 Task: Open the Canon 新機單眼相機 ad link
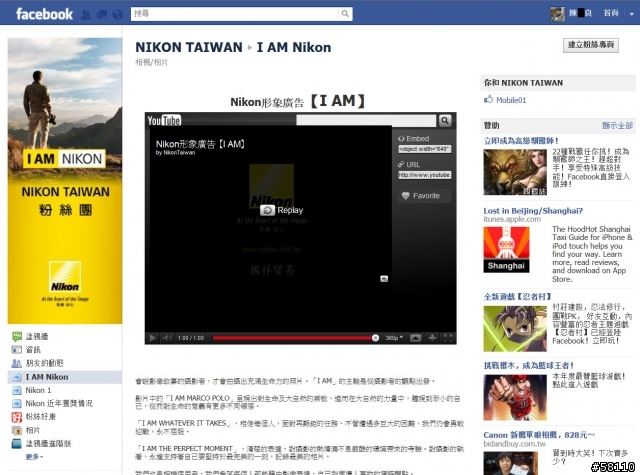539,435
